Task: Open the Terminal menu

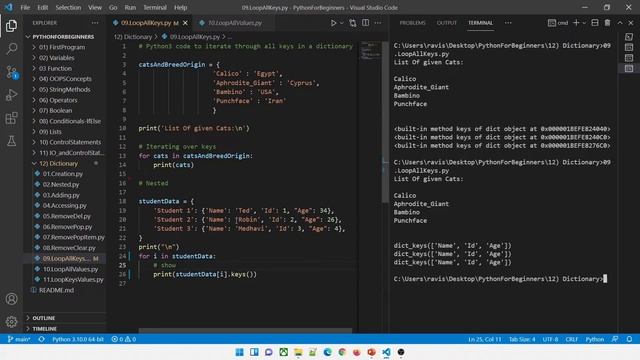Action: (x=155, y=7)
